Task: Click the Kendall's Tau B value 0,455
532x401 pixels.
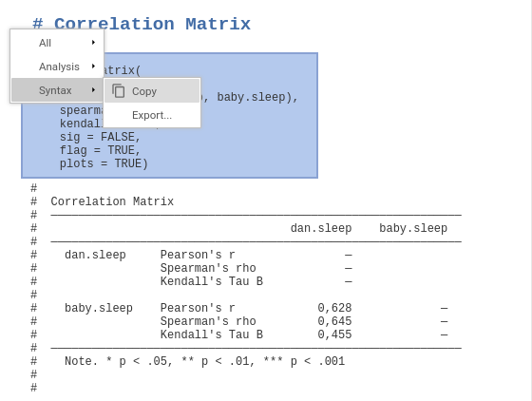Action: (x=334, y=334)
